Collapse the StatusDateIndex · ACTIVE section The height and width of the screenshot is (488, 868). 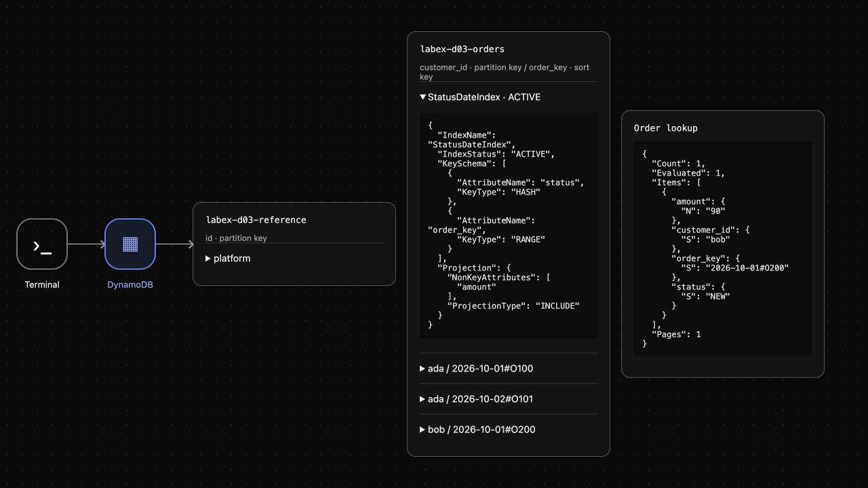(x=509, y=97)
